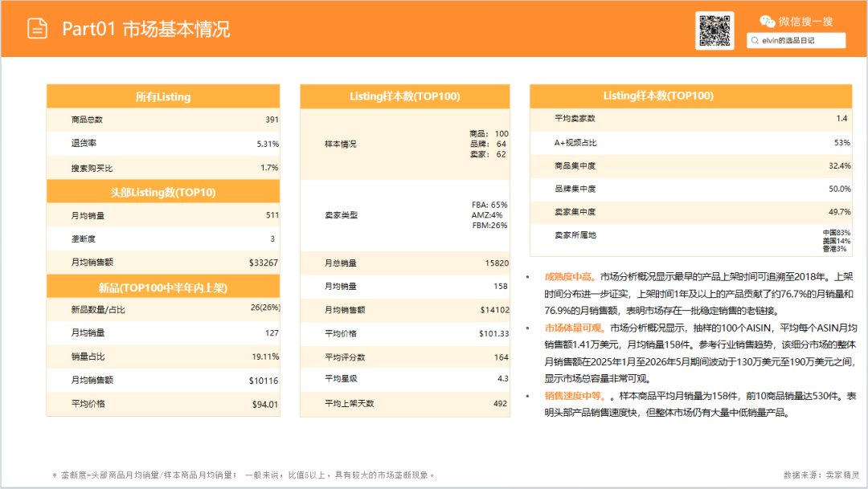Click the '平均卖家数' row label
868x489 pixels.
[x=575, y=118]
